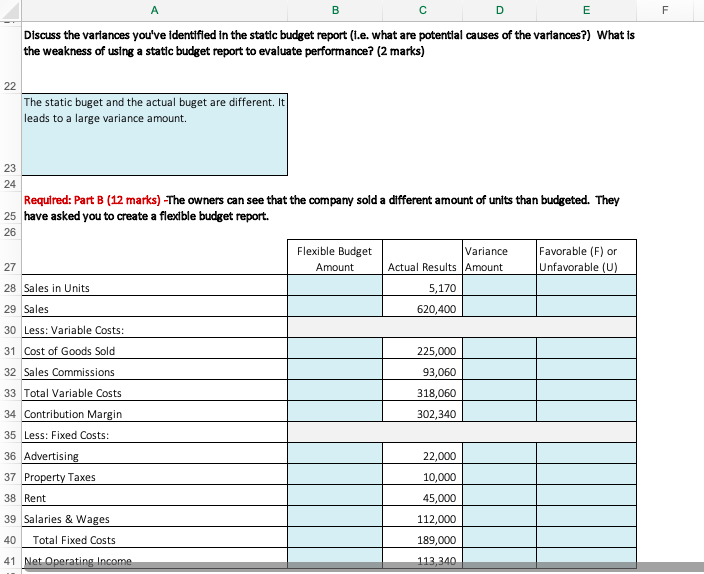Select column E header

click(x=586, y=10)
